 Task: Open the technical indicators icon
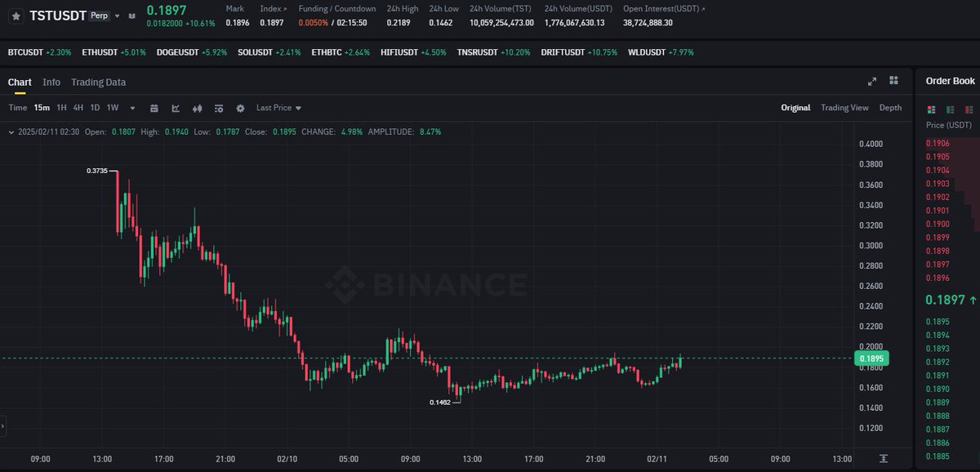176,108
